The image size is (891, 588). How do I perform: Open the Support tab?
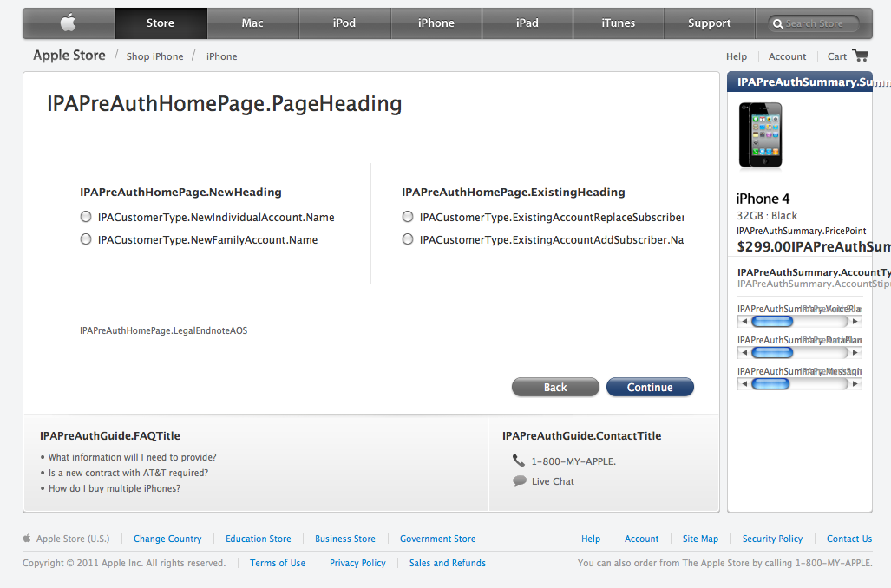click(x=709, y=23)
